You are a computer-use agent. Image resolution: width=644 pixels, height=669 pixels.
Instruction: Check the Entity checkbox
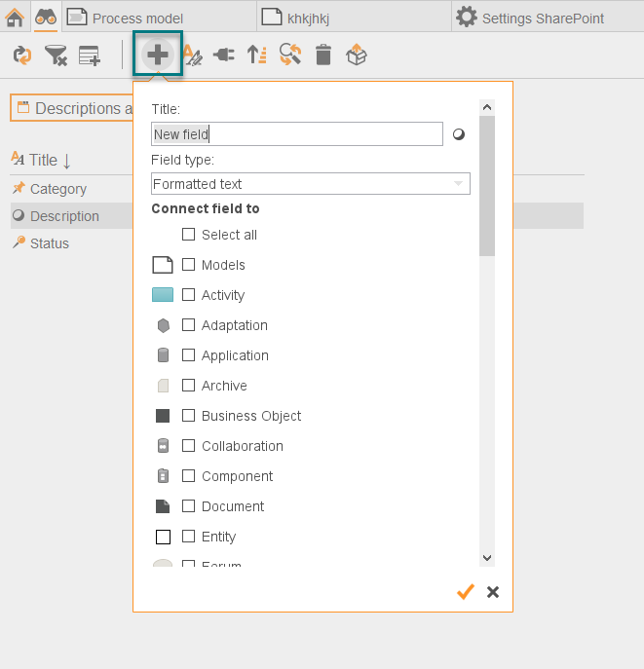(x=189, y=536)
